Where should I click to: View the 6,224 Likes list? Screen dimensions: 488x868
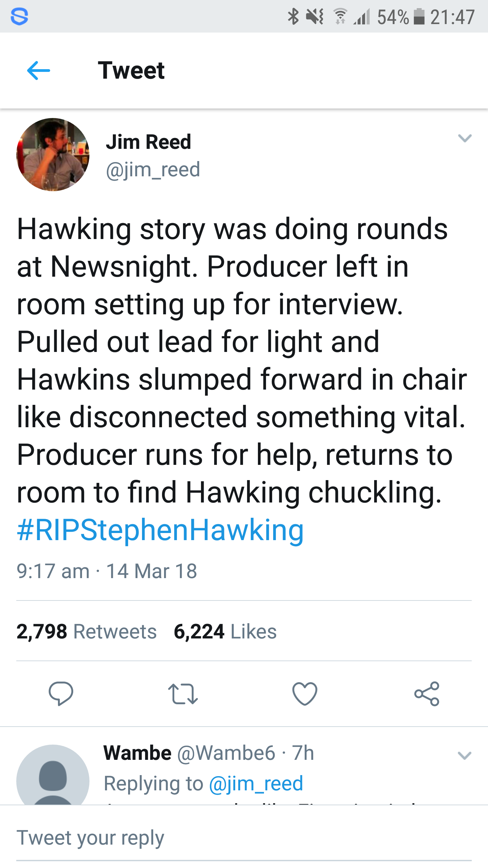click(x=225, y=631)
